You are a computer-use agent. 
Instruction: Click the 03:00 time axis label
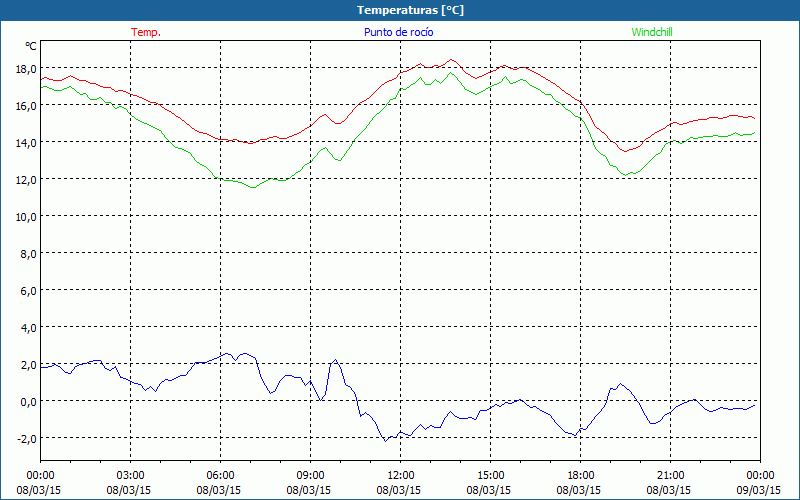130,476
